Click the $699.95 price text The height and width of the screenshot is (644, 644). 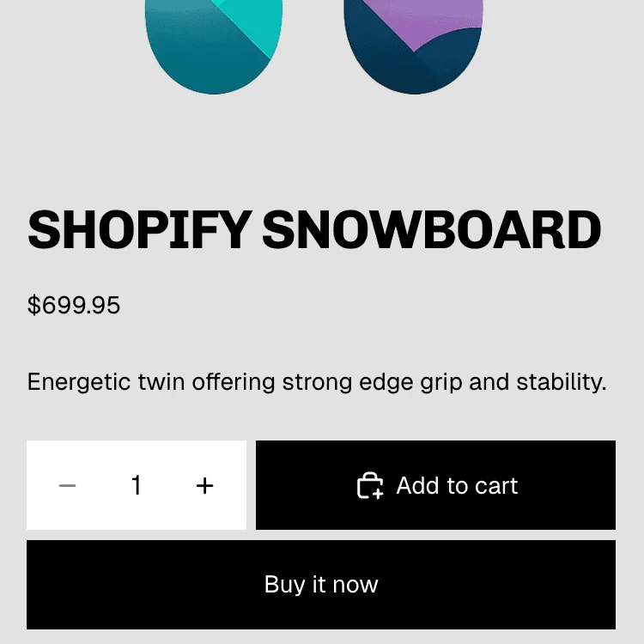click(x=74, y=305)
